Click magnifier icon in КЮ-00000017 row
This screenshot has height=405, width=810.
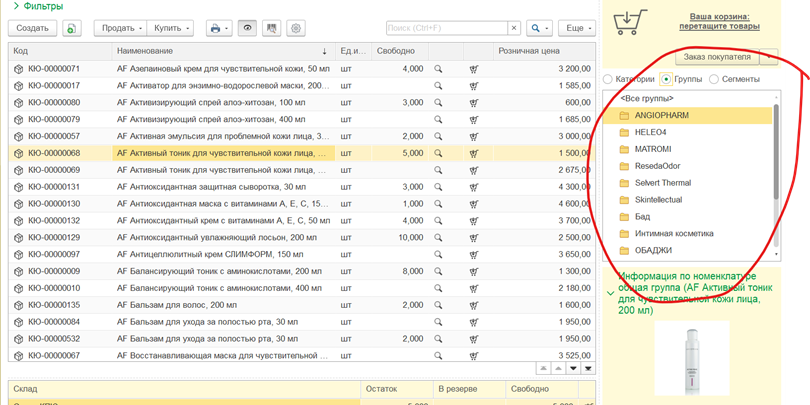438,86
